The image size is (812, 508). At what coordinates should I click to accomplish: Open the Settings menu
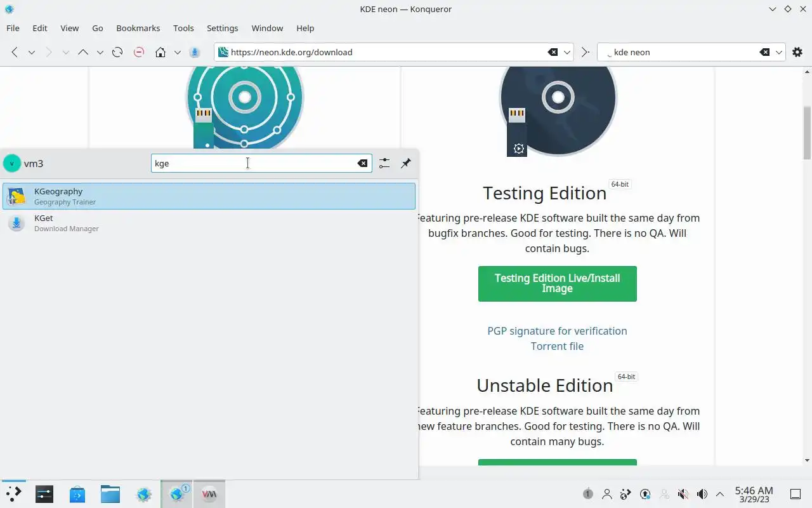point(223,28)
